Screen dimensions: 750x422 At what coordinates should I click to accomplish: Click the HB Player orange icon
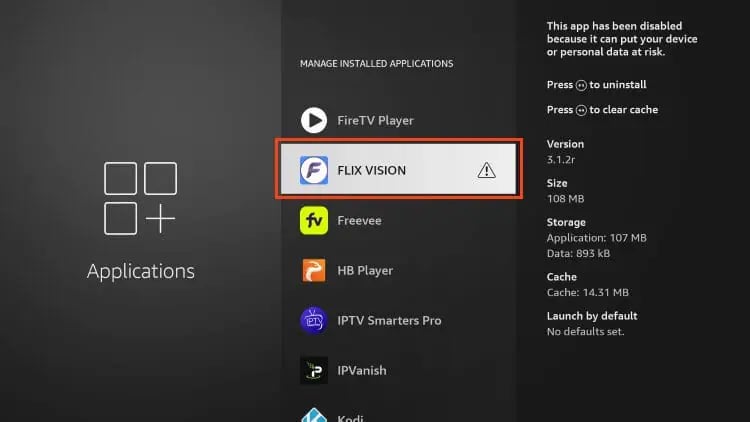pyautogui.click(x=314, y=270)
